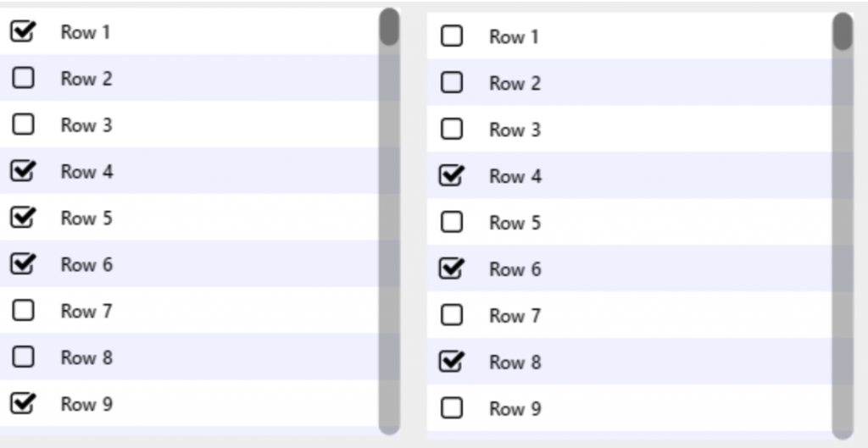The width and height of the screenshot is (868, 448).
Task: Check Row 8 in the left list
Action: pos(23,358)
